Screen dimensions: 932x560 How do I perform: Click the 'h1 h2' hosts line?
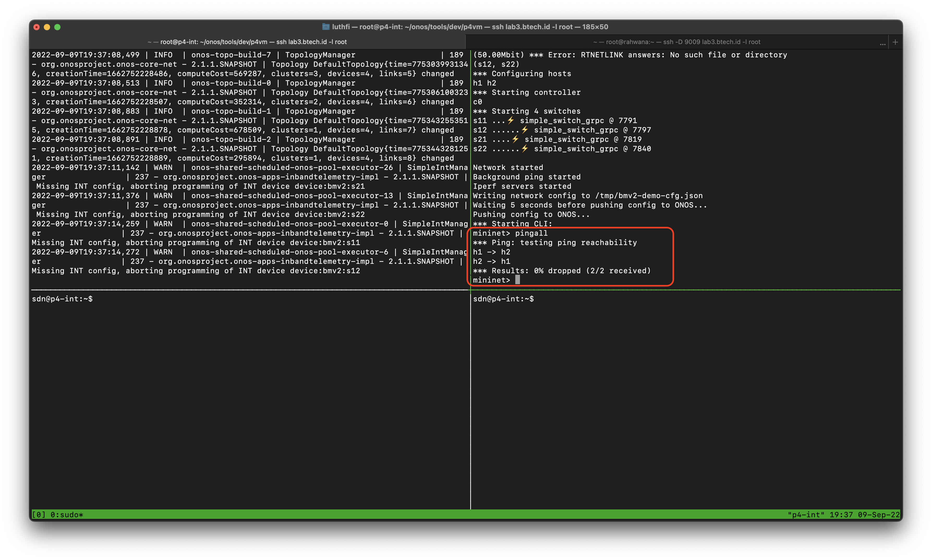tap(485, 83)
